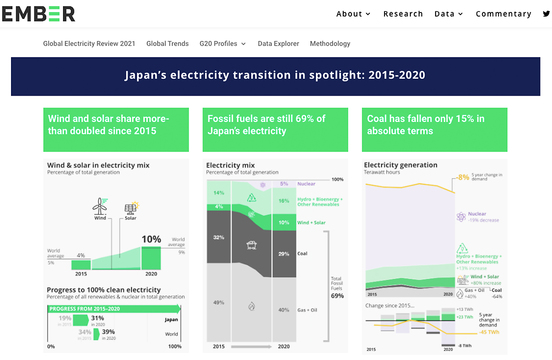Open the Methodology link
The height and width of the screenshot is (360, 552).
(330, 44)
